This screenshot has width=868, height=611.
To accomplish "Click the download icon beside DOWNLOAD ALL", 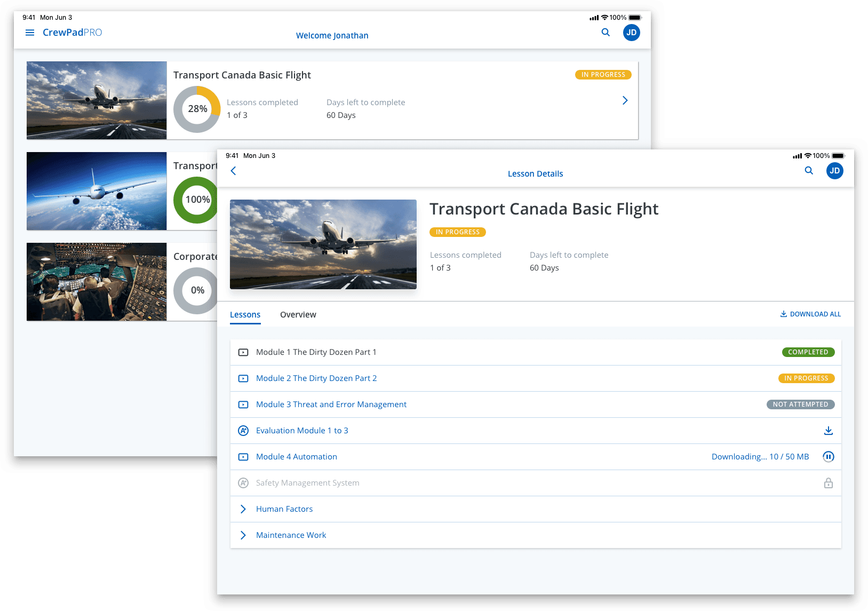I will tap(784, 314).
